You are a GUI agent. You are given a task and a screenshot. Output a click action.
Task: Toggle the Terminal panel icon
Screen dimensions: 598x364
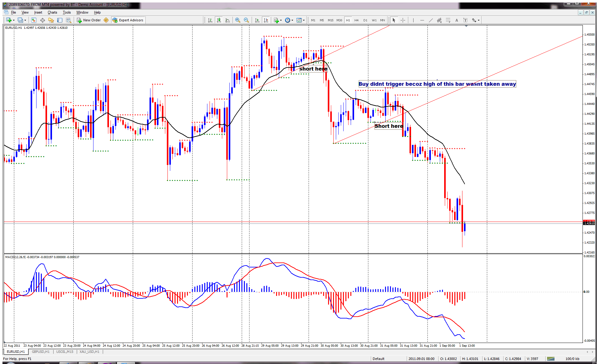[x=60, y=20]
